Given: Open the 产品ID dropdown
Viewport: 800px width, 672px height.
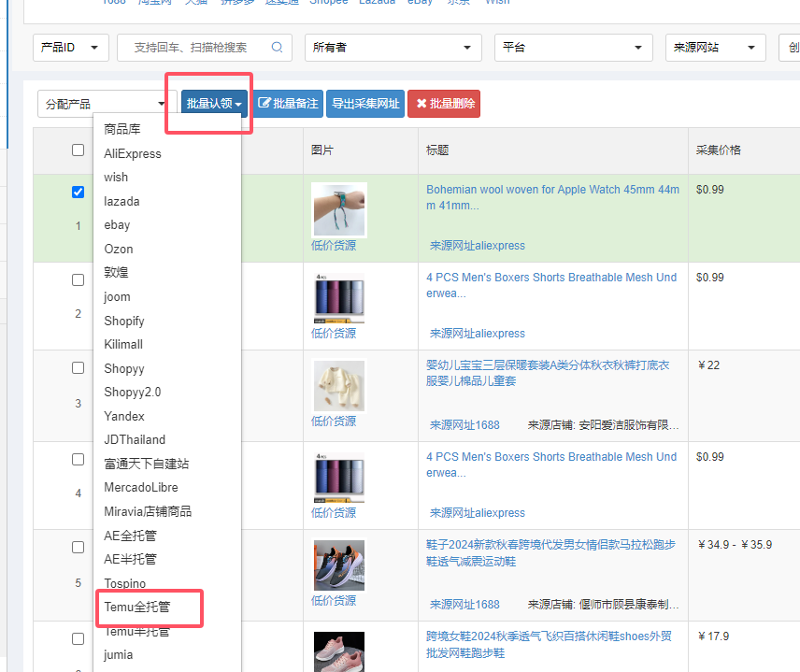Looking at the screenshot, I should pos(71,48).
